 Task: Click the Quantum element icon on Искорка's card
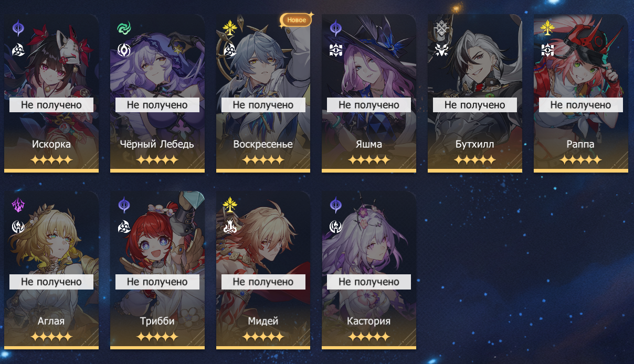coord(18,28)
